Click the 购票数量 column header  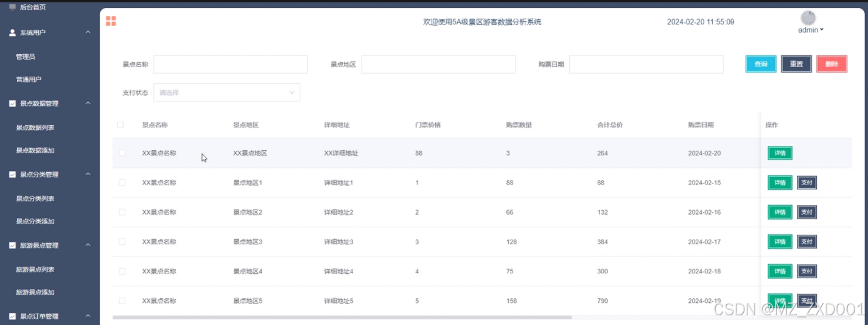pyautogui.click(x=519, y=125)
